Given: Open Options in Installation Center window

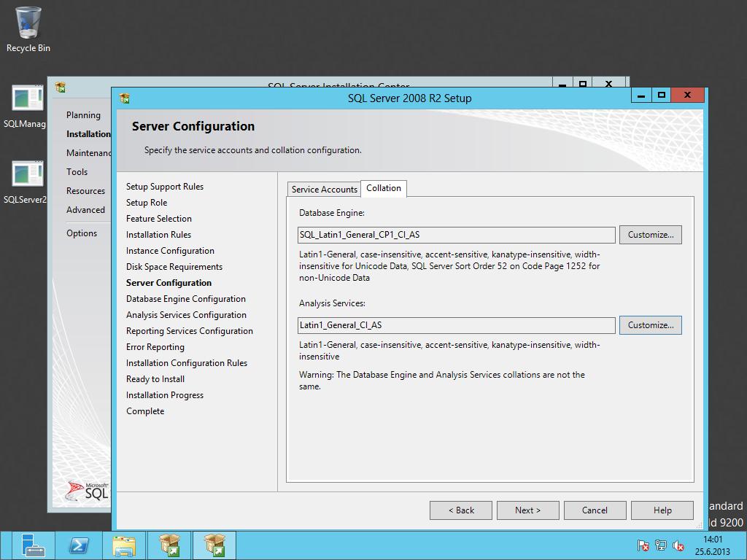Looking at the screenshot, I should [x=82, y=233].
